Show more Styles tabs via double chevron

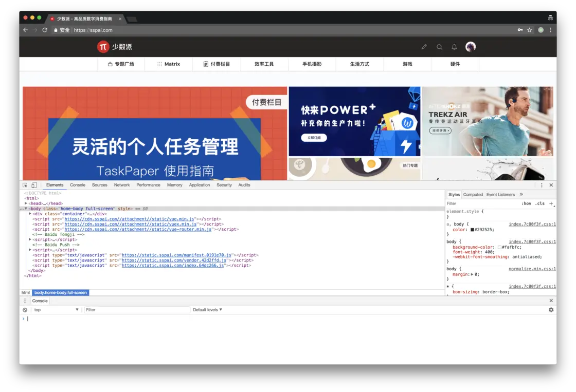click(x=521, y=195)
